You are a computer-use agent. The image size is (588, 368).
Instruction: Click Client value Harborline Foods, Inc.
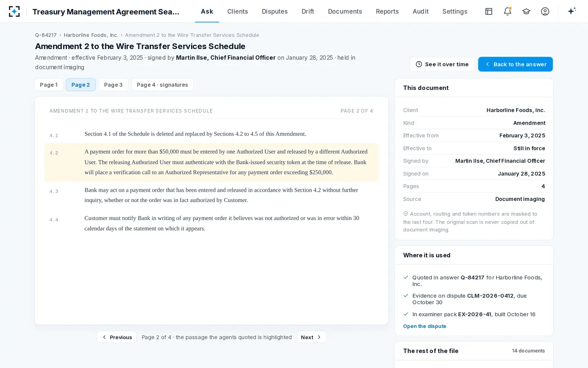[516, 110]
